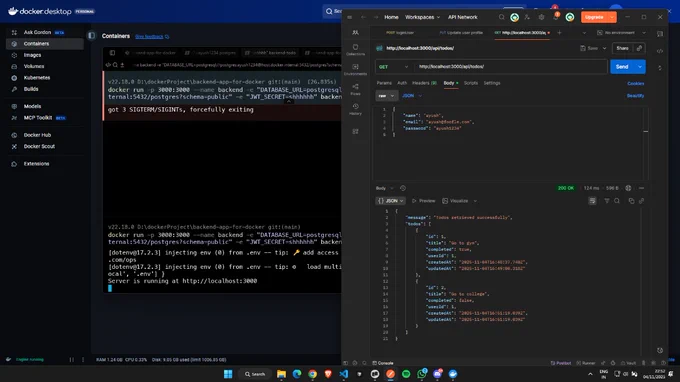Open Scripts request tab
This screenshot has height=382, width=680.
(471, 83)
